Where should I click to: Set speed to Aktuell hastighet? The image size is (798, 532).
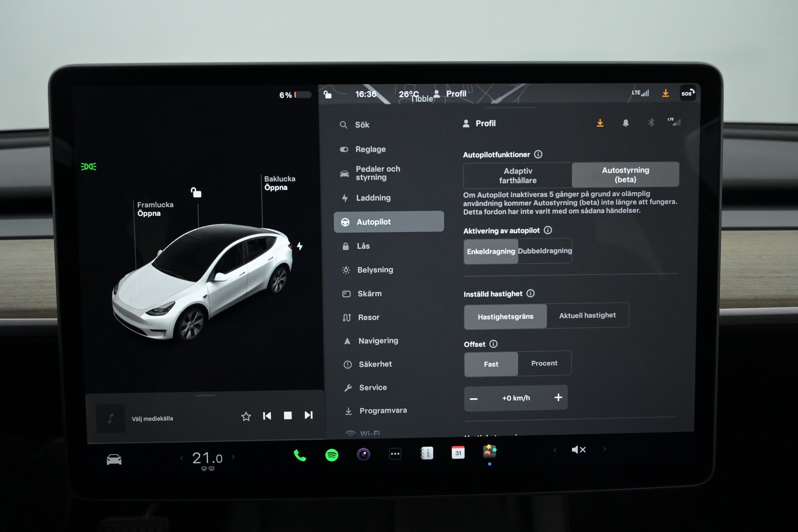click(x=587, y=315)
